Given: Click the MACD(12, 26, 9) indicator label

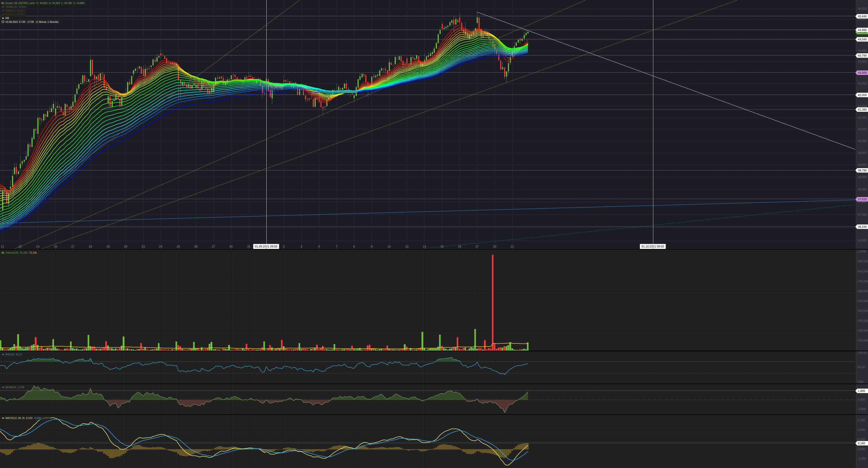Looking at the screenshot, I should pos(15,418).
